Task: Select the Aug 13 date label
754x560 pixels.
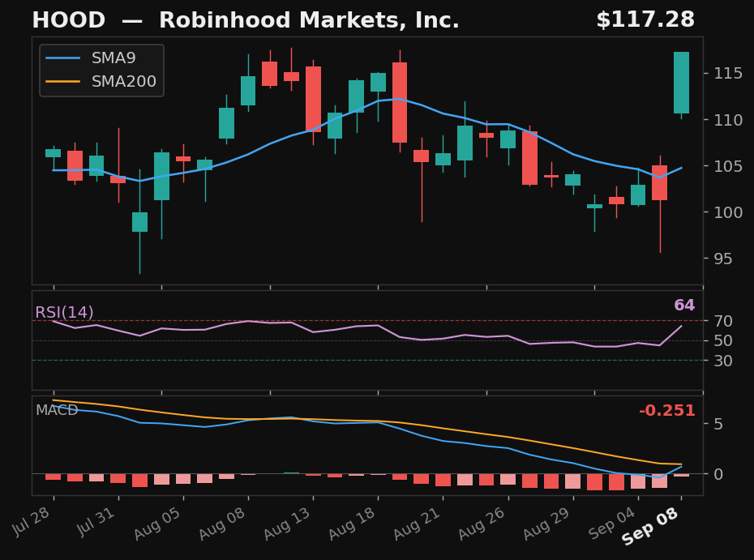Action: point(287,524)
